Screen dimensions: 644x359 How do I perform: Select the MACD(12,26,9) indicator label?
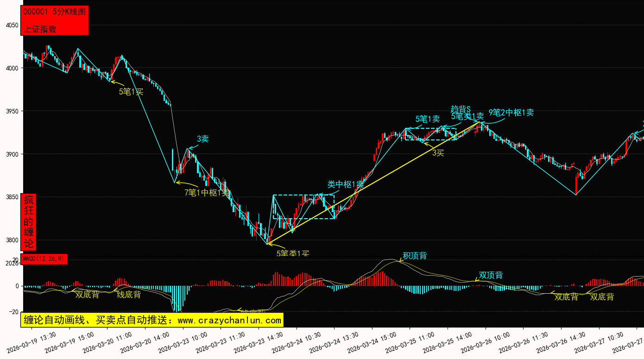(x=44, y=258)
